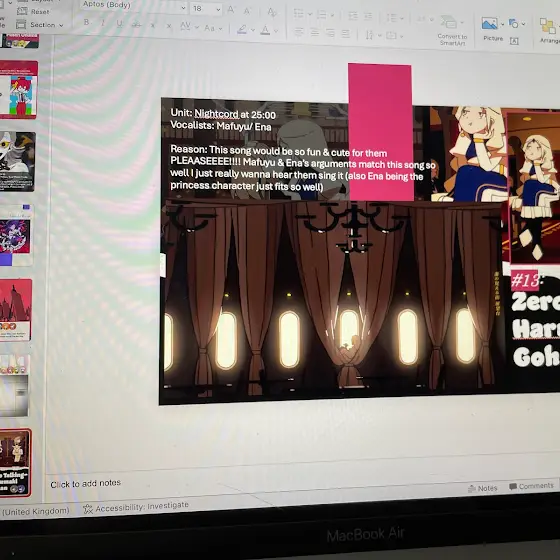Screen dimensions: 560x560
Task: Toggle Bold formatting
Action: 86,22
